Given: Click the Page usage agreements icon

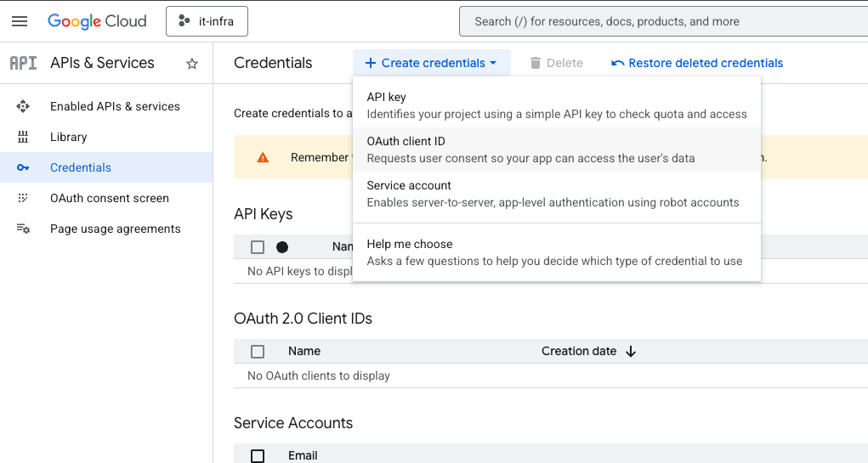Looking at the screenshot, I should tap(23, 229).
